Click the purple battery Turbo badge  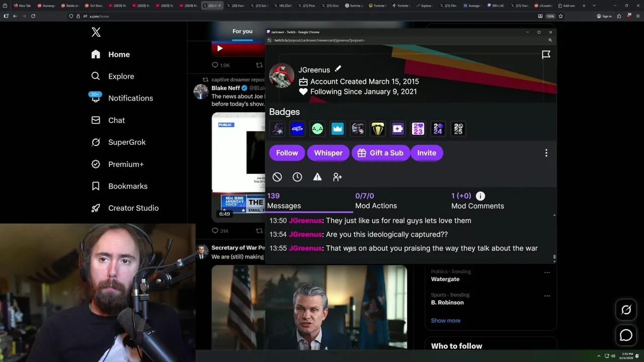click(x=398, y=129)
